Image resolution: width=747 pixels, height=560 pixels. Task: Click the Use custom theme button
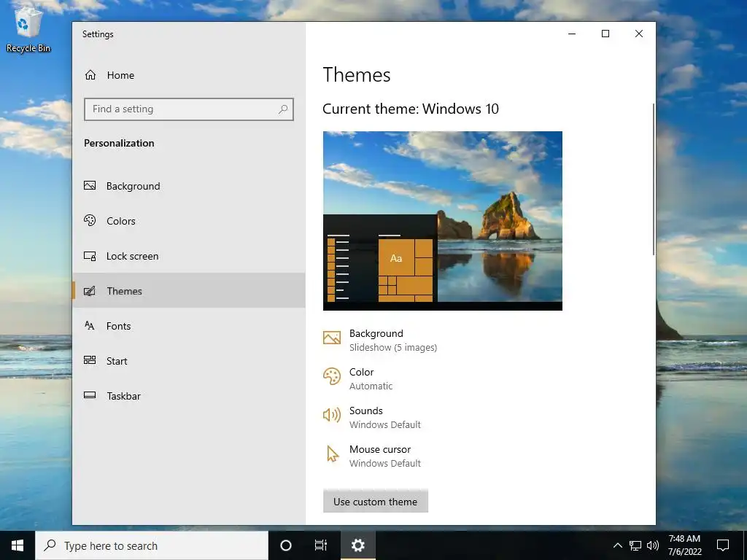(376, 502)
